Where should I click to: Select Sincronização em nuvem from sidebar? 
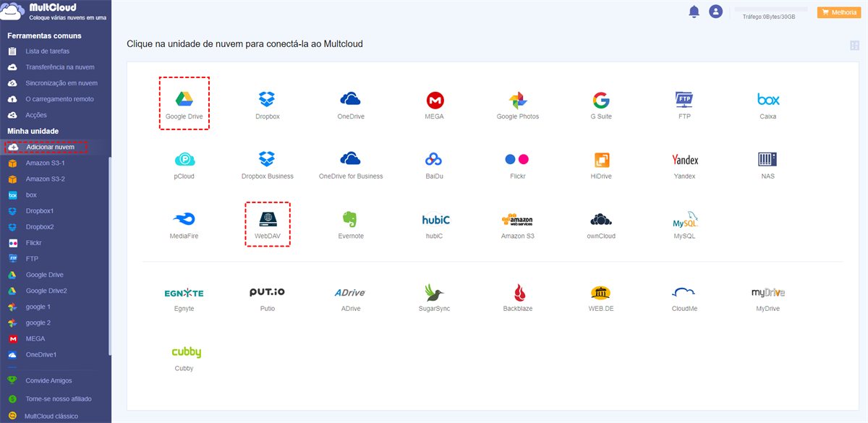tap(54, 82)
